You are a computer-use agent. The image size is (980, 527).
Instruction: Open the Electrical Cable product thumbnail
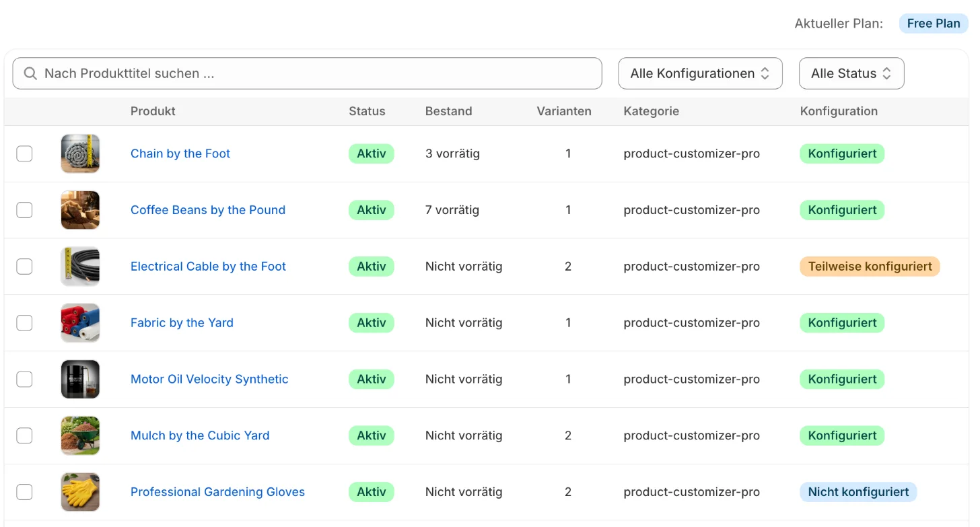(80, 267)
